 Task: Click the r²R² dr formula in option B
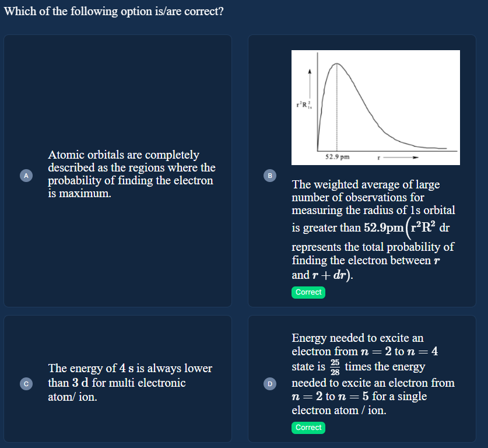[430, 228]
